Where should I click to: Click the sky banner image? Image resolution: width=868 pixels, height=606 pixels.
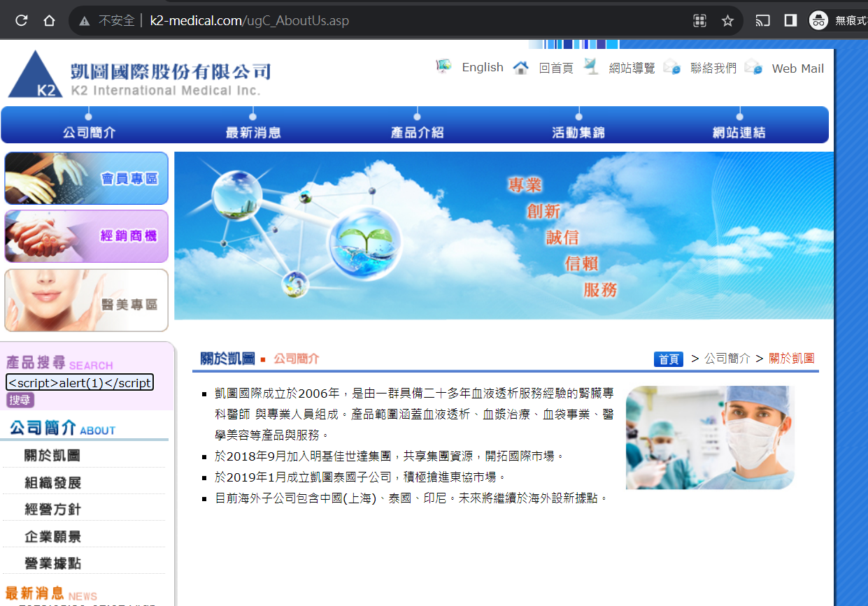click(504, 236)
